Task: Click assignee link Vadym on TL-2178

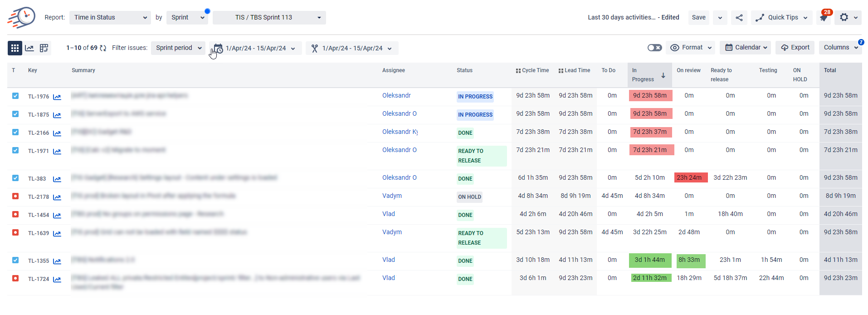Action: (392, 196)
